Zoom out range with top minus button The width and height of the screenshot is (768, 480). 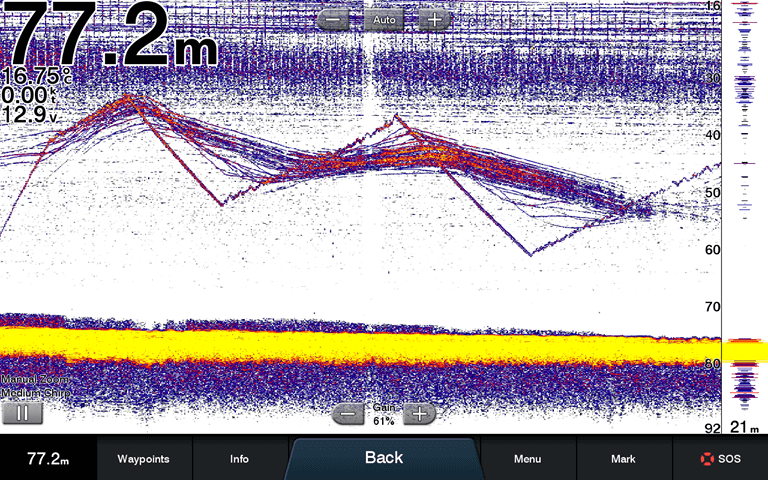pos(335,19)
